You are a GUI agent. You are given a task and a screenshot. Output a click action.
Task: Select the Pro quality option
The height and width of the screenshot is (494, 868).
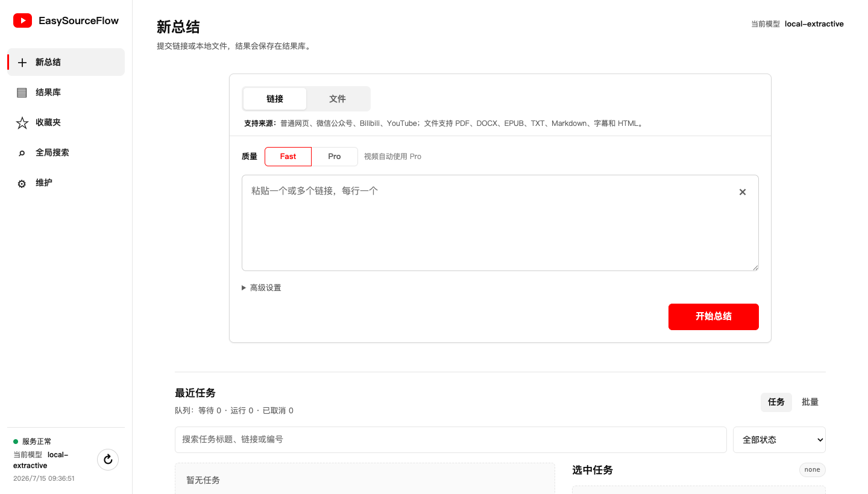335,157
